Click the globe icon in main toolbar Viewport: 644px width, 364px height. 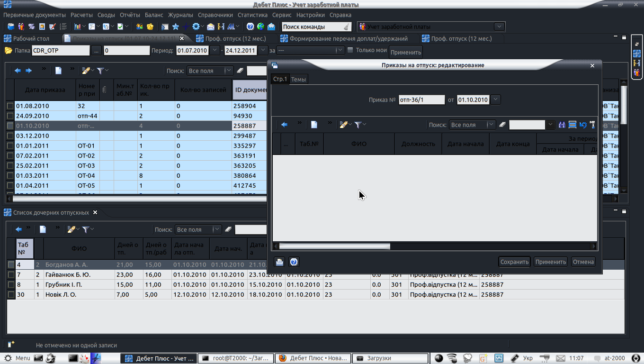click(x=260, y=27)
